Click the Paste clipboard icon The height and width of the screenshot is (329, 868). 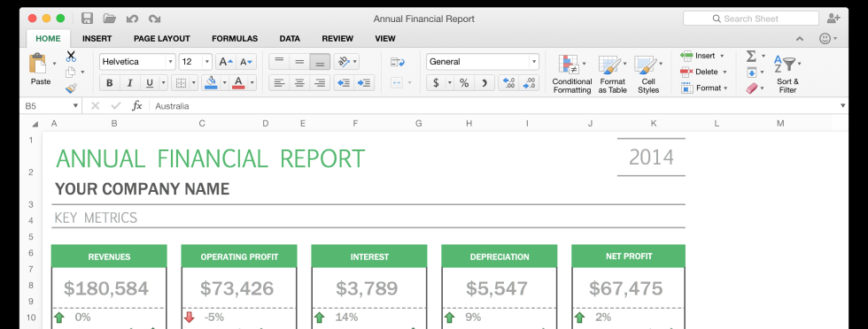tap(37, 63)
